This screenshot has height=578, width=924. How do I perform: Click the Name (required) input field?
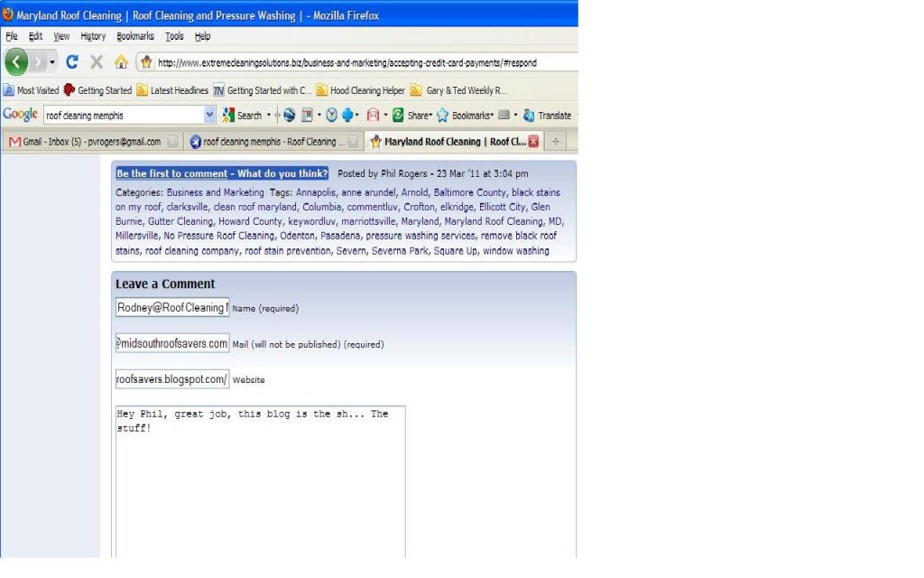[172, 308]
